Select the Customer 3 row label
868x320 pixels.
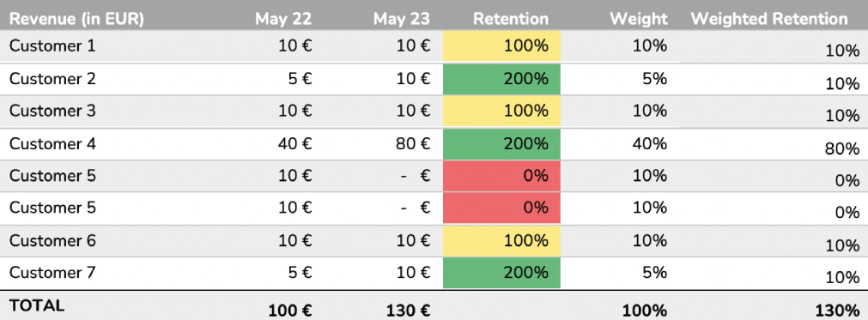52,111
